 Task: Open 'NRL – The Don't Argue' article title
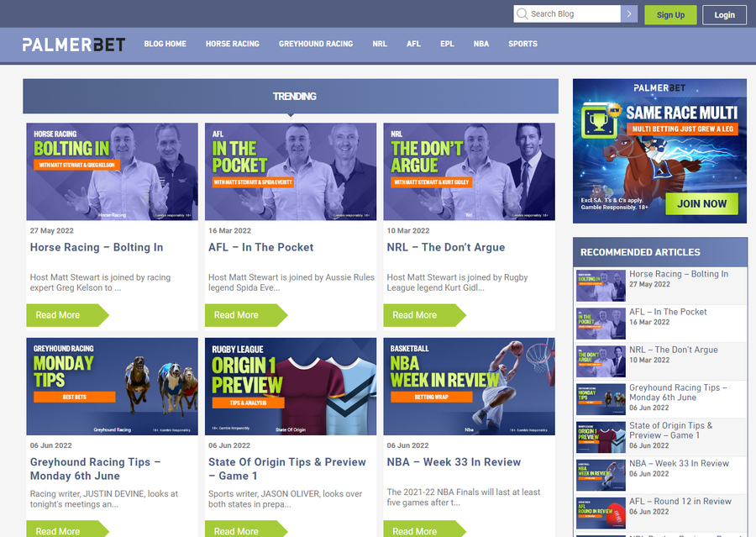coord(446,248)
